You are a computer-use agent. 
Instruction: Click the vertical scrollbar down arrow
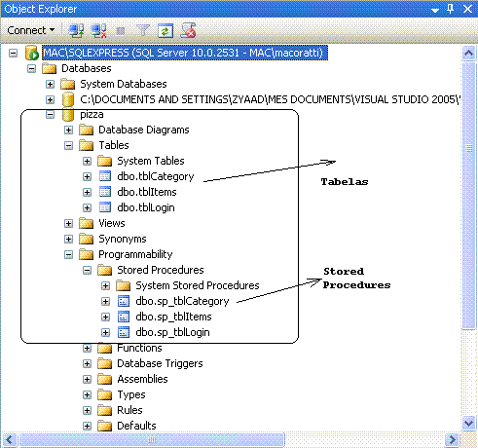click(x=469, y=423)
